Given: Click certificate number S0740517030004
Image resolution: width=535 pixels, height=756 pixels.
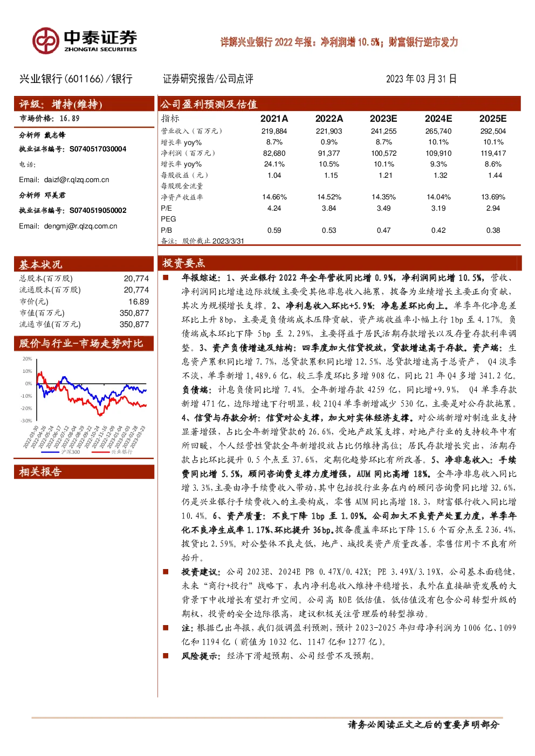Looking at the screenshot, I should (98, 149).
